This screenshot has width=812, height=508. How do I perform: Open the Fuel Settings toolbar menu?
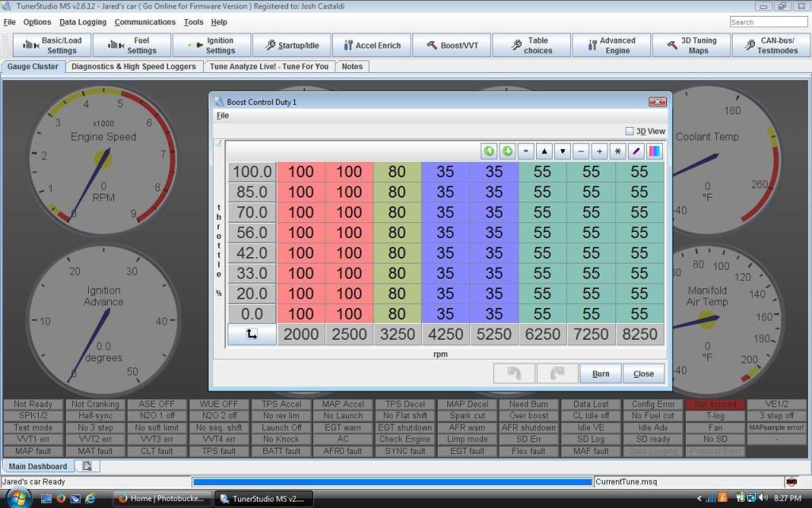(132, 45)
